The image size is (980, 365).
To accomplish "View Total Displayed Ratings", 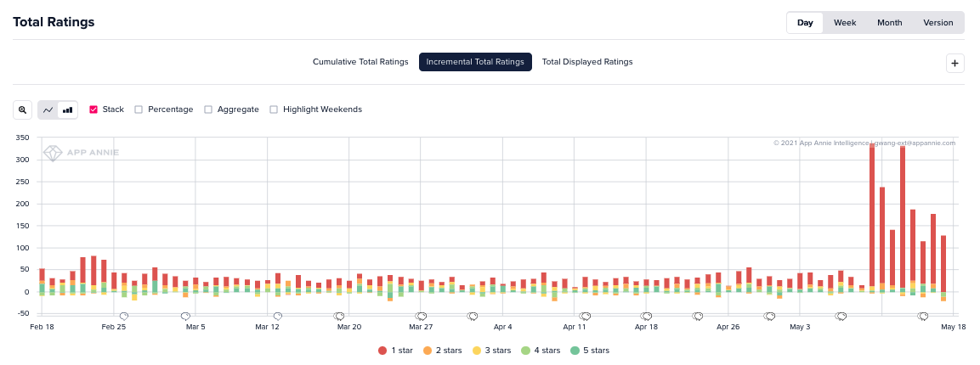I will pyautogui.click(x=586, y=62).
